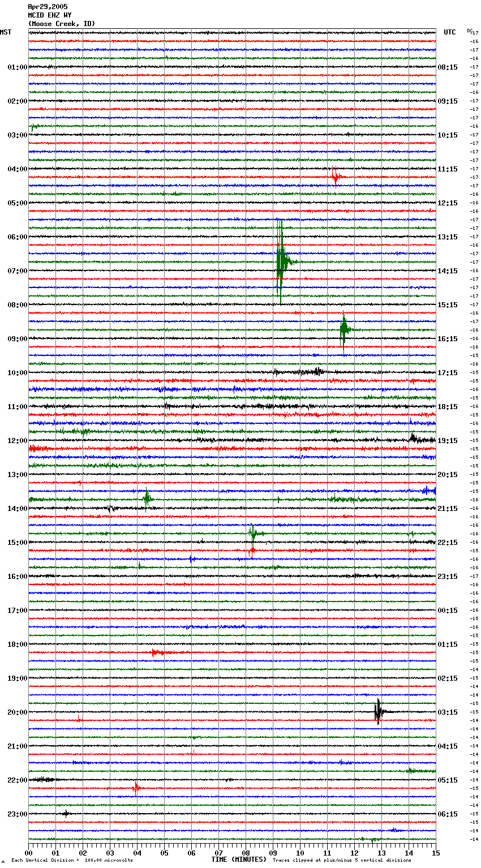Click the 13:15 UTC time label
The height and width of the screenshot is (868, 481).
(448, 237)
